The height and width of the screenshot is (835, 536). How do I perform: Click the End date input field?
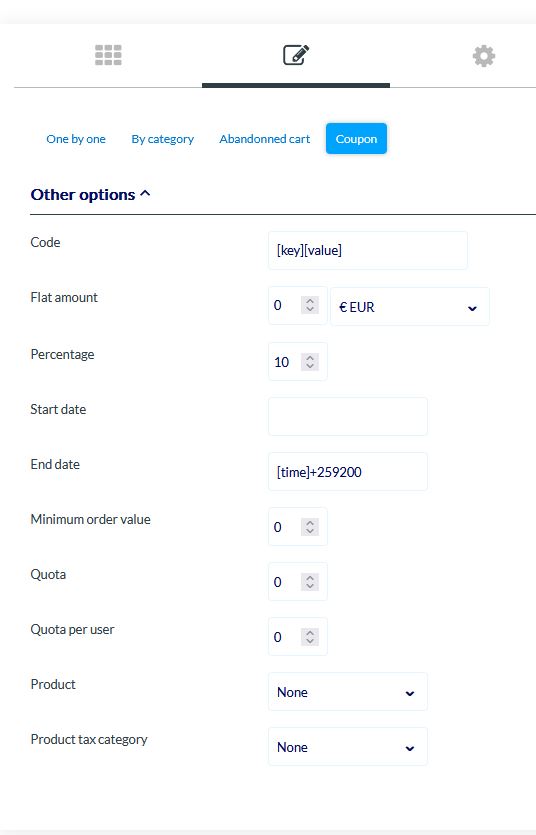point(348,472)
